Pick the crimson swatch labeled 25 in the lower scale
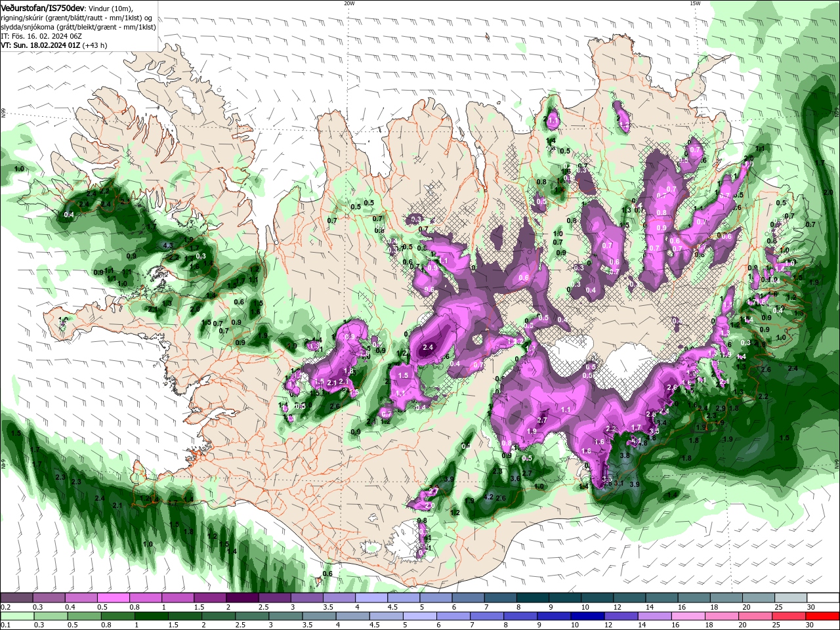The image size is (840, 630). tap(789, 616)
